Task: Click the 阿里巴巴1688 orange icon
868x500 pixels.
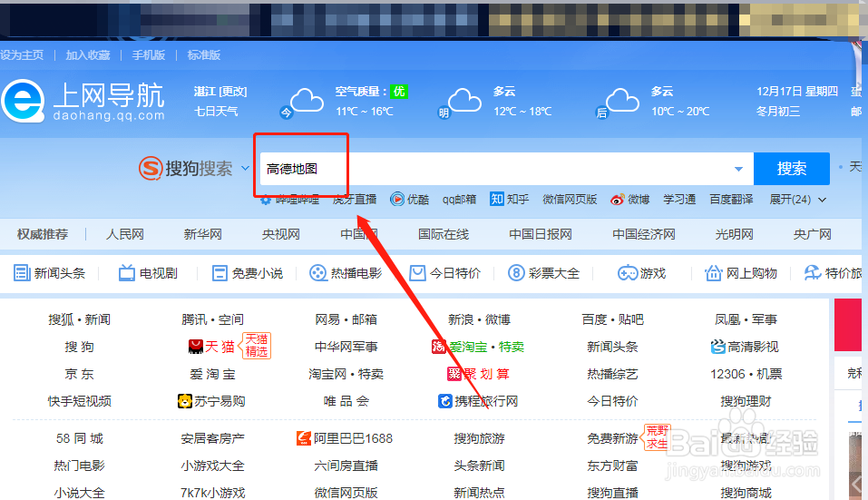Action: [x=303, y=438]
